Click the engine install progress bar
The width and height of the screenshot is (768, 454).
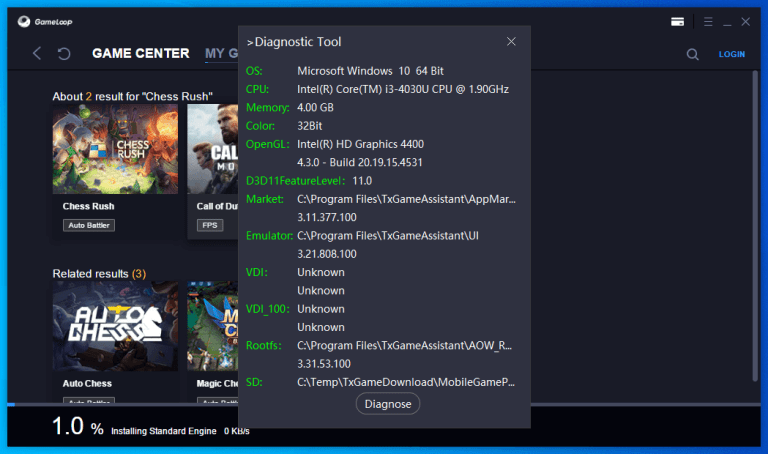tap(384, 405)
